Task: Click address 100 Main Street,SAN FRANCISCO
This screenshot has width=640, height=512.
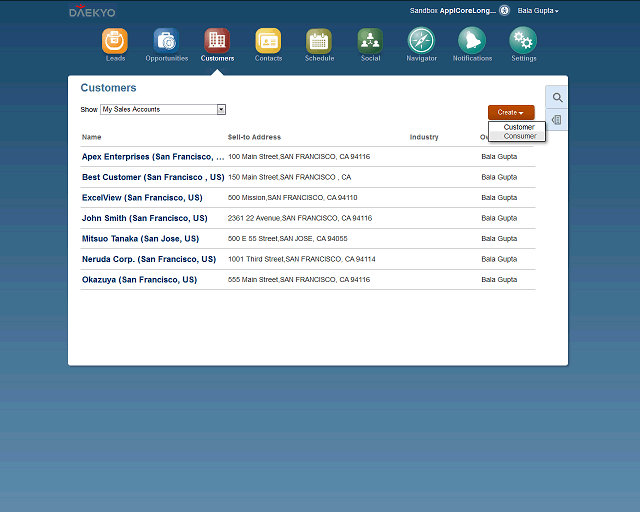Action: (x=299, y=156)
